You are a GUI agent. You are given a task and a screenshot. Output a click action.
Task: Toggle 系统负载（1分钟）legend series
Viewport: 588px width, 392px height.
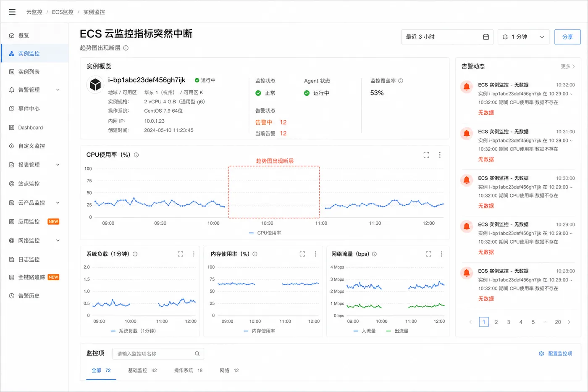(133, 331)
